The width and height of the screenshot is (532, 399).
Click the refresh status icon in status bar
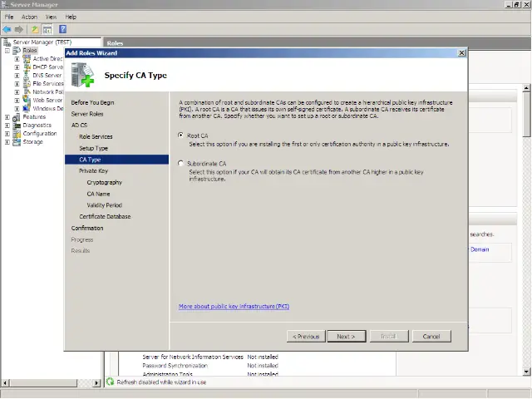pyautogui.click(x=110, y=382)
